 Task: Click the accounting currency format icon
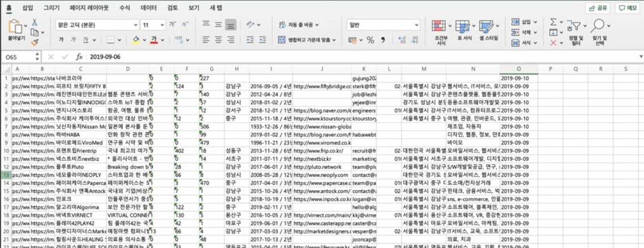click(x=353, y=40)
